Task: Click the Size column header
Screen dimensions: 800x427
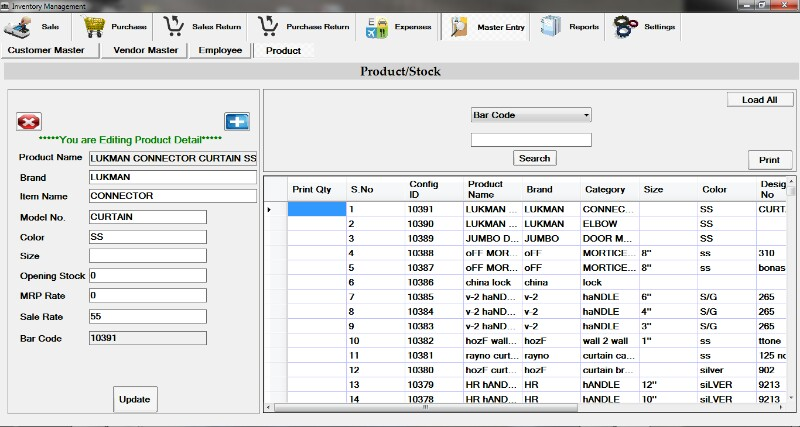Action: tap(668, 190)
